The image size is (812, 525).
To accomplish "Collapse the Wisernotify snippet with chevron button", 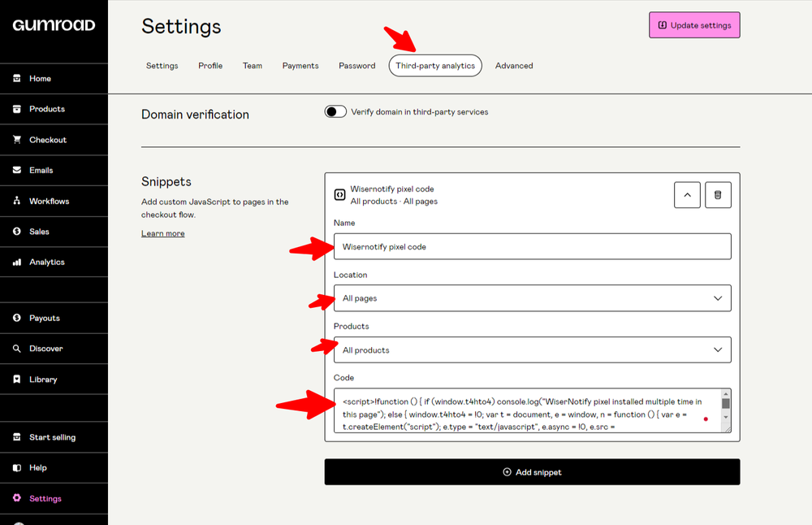I will pyautogui.click(x=687, y=195).
